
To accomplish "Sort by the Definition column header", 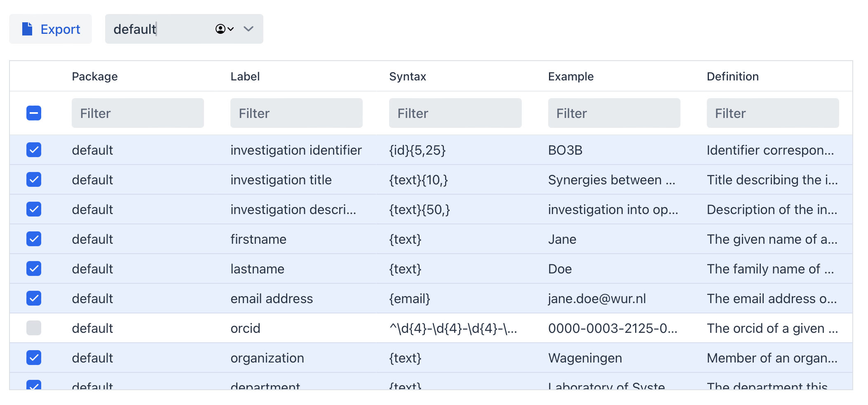I will (733, 76).
